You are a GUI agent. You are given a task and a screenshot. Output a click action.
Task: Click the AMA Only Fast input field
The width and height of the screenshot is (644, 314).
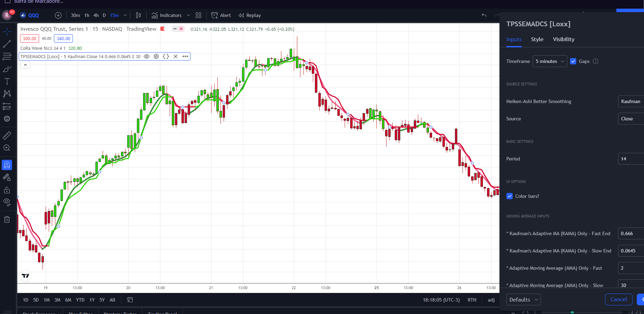[631, 268]
